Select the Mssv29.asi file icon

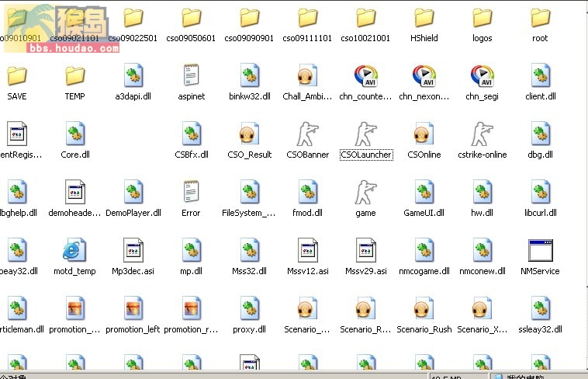[x=365, y=251]
